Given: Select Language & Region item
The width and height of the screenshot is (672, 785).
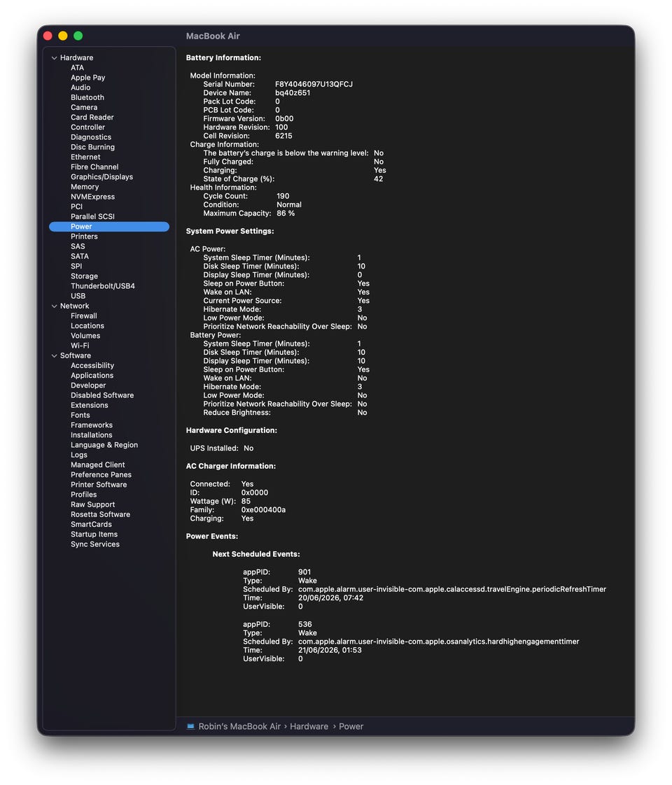Looking at the screenshot, I should click(104, 445).
